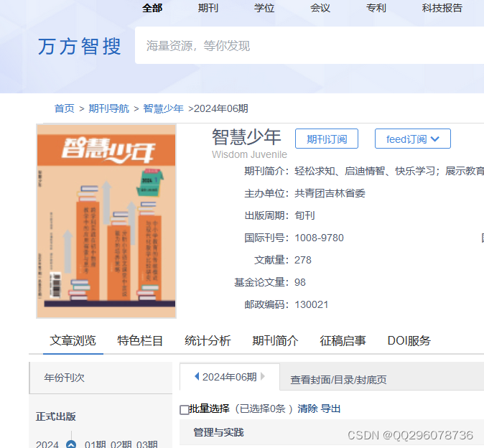
Task: Collapse the 2024 year expander icon
Action: tap(71, 444)
